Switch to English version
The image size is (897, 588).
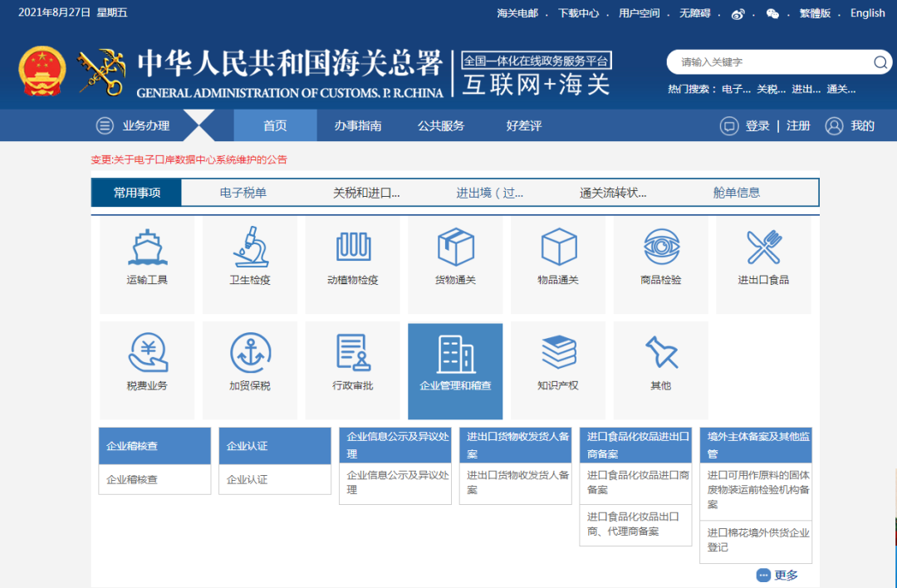pyautogui.click(x=868, y=13)
